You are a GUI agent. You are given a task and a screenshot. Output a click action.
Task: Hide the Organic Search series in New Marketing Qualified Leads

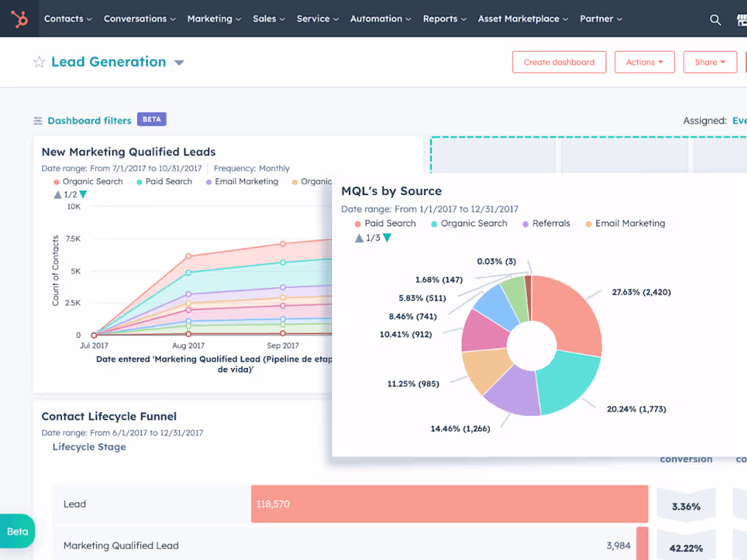coord(87,181)
